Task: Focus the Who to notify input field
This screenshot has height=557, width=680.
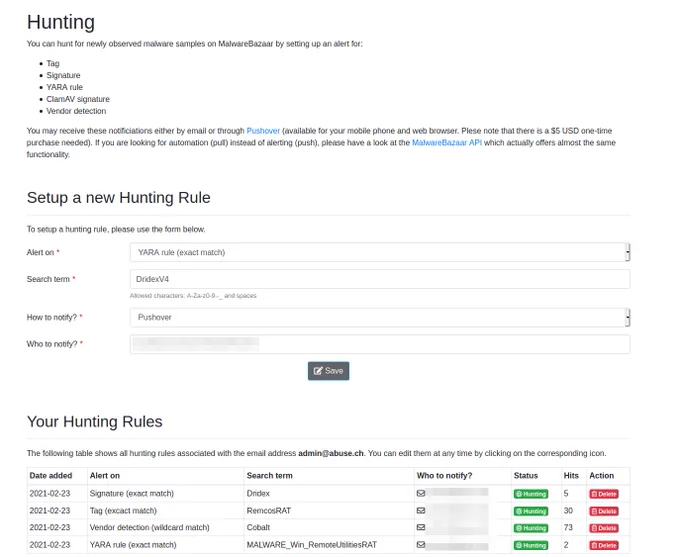Action: click(x=380, y=344)
